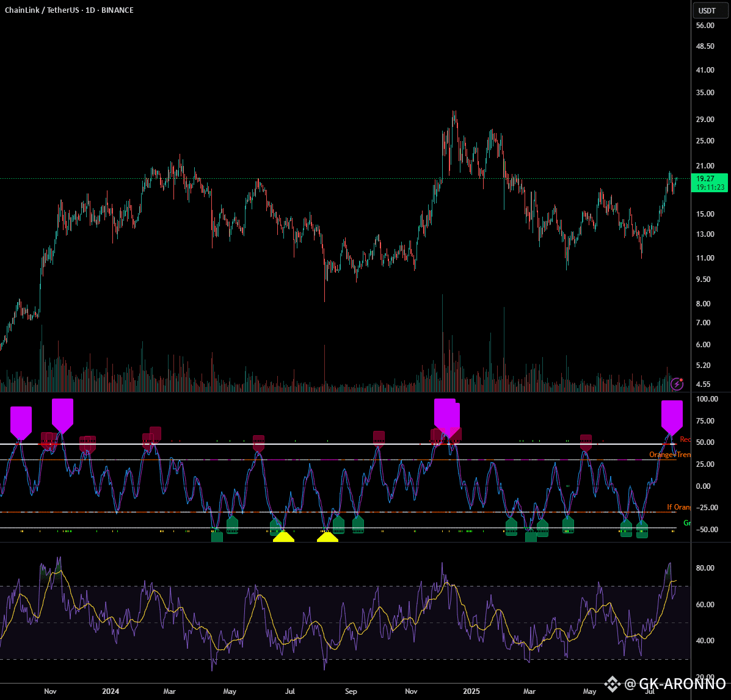Image resolution: width=731 pixels, height=700 pixels.
Task: Click the magenta signal marker at far left
Action: coord(21,423)
